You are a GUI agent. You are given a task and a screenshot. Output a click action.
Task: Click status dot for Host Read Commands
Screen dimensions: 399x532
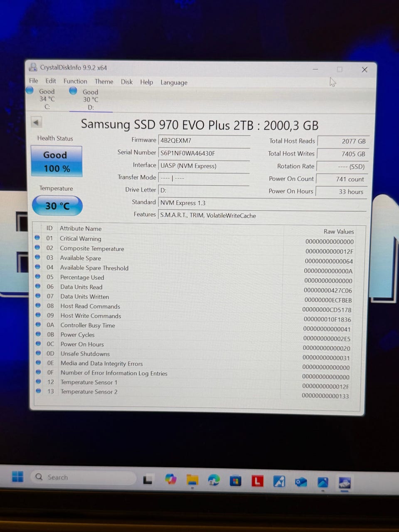pos(38,305)
